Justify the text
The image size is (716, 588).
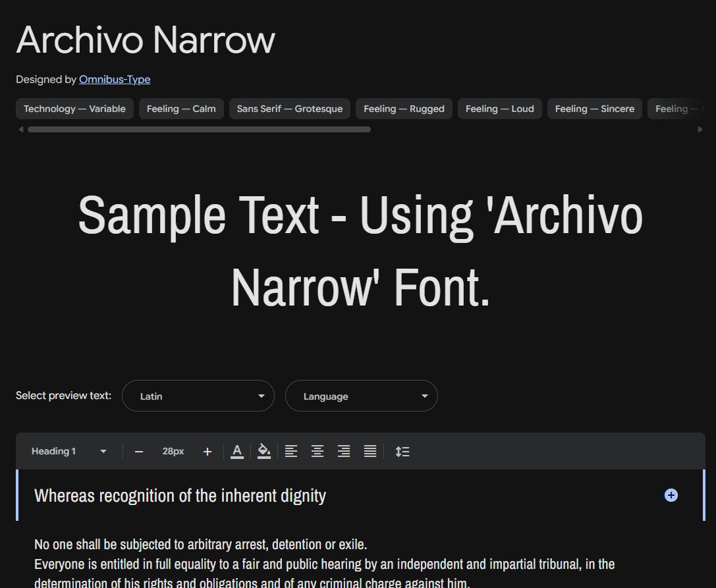370,452
